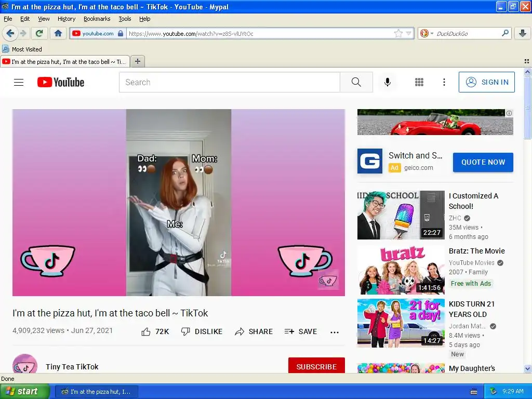Click the 4,909,232 views text
This screenshot has width=532, height=399.
[x=38, y=330]
